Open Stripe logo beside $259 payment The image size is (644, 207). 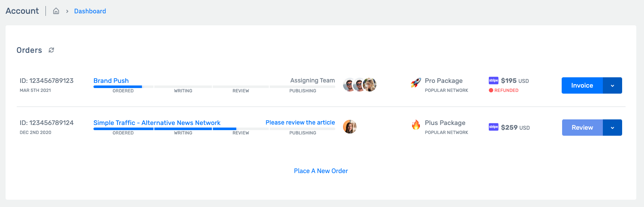[x=494, y=127]
